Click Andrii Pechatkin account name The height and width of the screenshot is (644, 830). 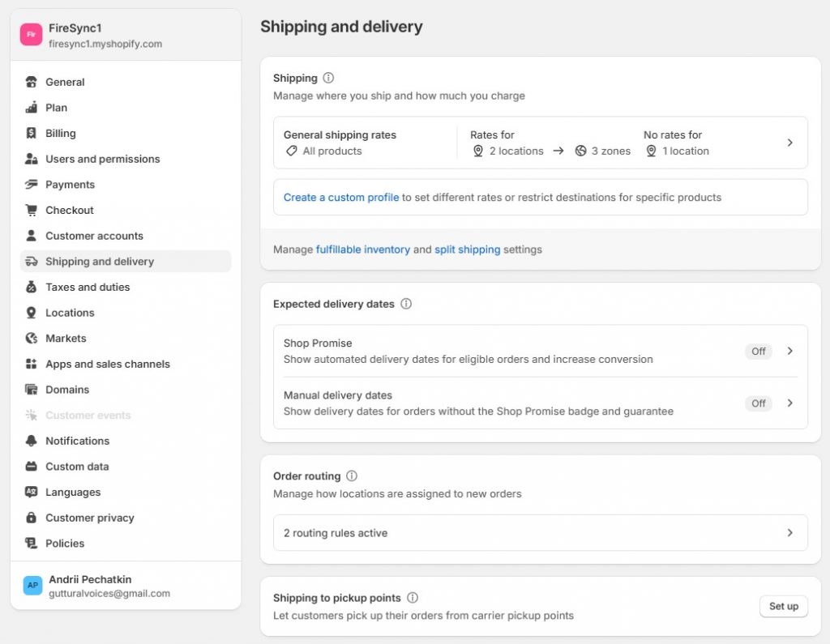point(90,579)
